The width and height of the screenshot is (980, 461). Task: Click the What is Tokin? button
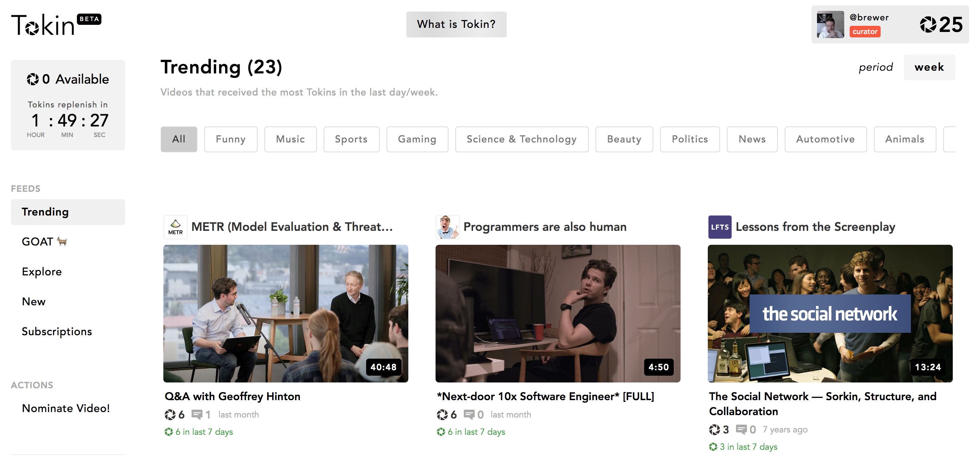click(456, 24)
